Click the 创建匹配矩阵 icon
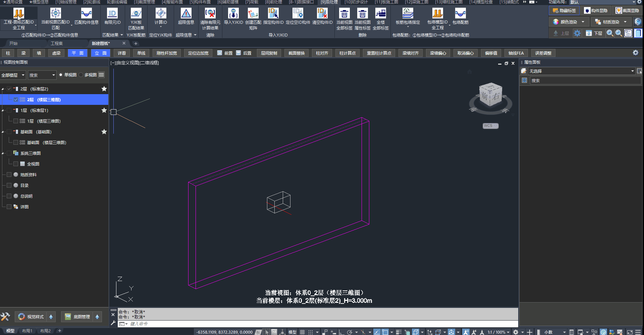 (x=253, y=14)
